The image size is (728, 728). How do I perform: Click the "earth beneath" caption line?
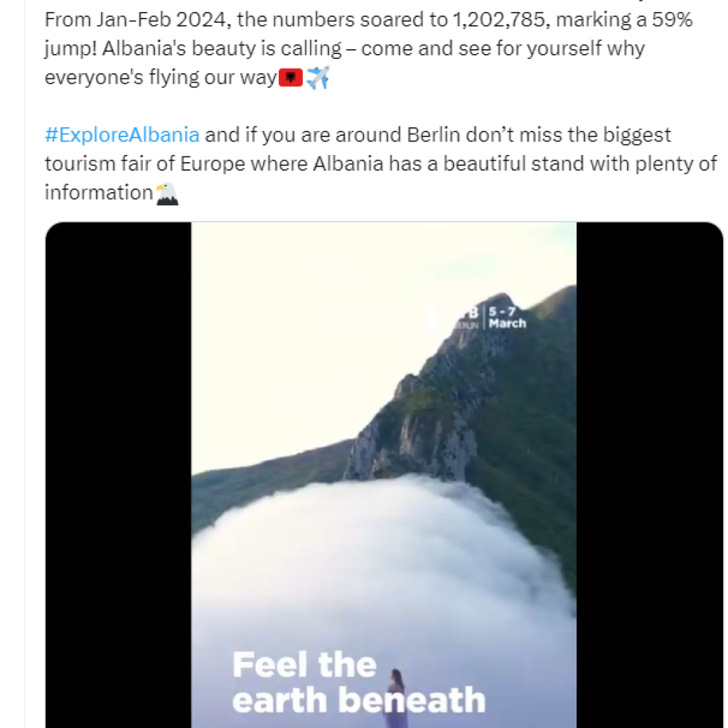[x=358, y=700]
